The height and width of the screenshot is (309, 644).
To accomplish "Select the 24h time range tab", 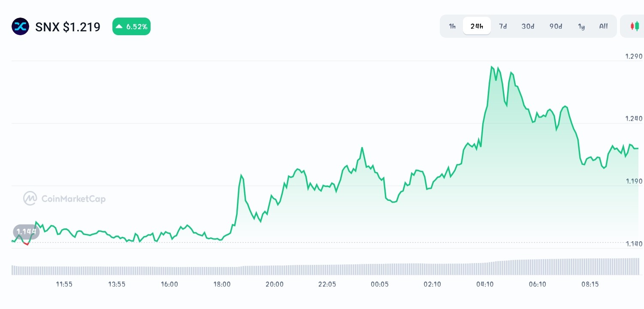I will pyautogui.click(x=477, y=26).
